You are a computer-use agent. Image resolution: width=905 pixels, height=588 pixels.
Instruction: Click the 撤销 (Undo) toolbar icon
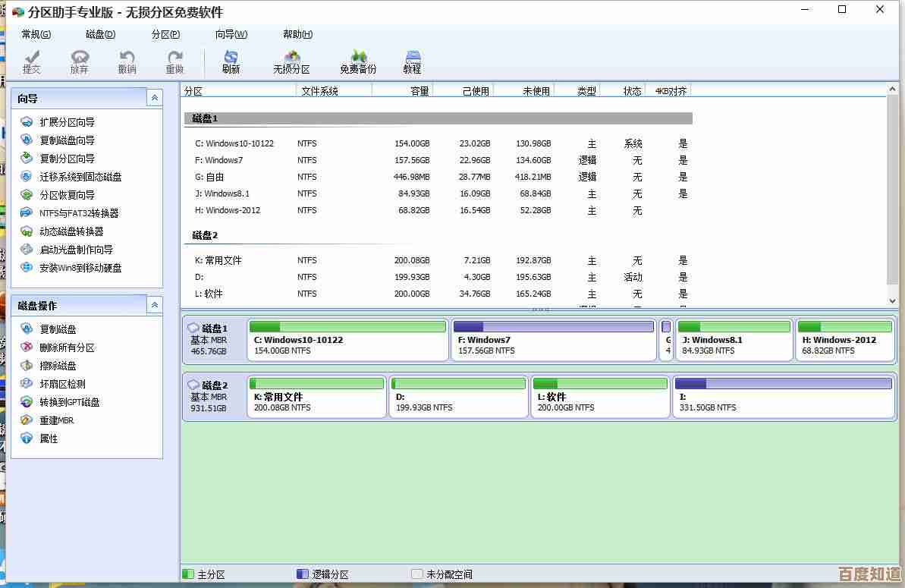[127, 61]
